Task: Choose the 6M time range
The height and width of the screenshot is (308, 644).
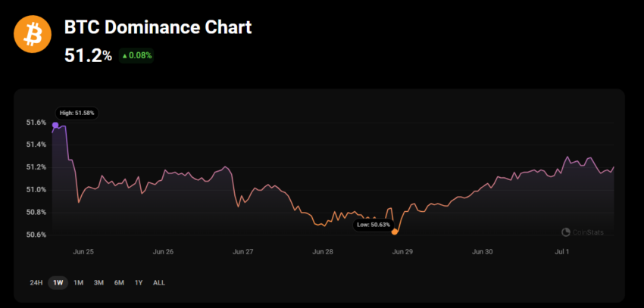Action: [x=119, y=282]
